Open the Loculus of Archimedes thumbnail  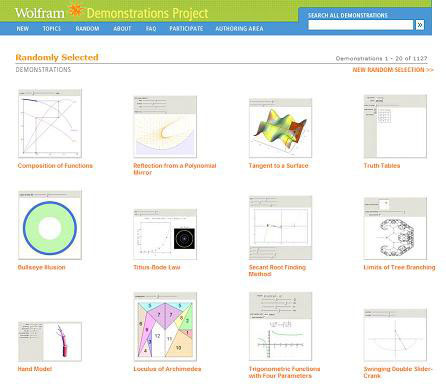pyautogui.click(x=165, y=327)
